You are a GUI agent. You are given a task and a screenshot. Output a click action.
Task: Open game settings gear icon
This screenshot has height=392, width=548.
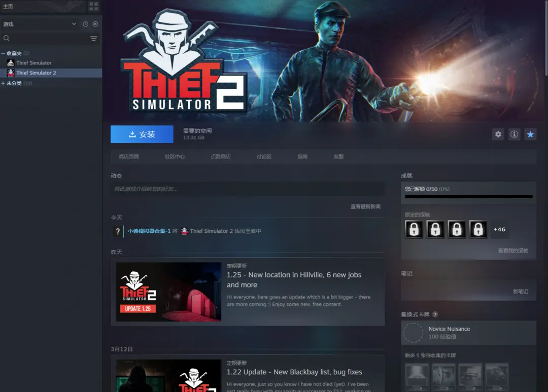498,134
